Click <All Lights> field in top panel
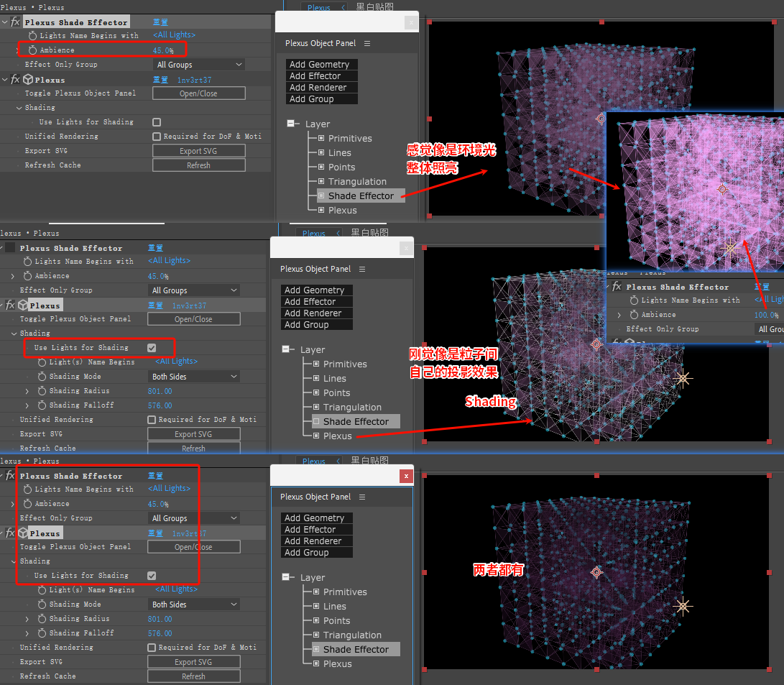784x685 pixels. click(x=174, y=35)
